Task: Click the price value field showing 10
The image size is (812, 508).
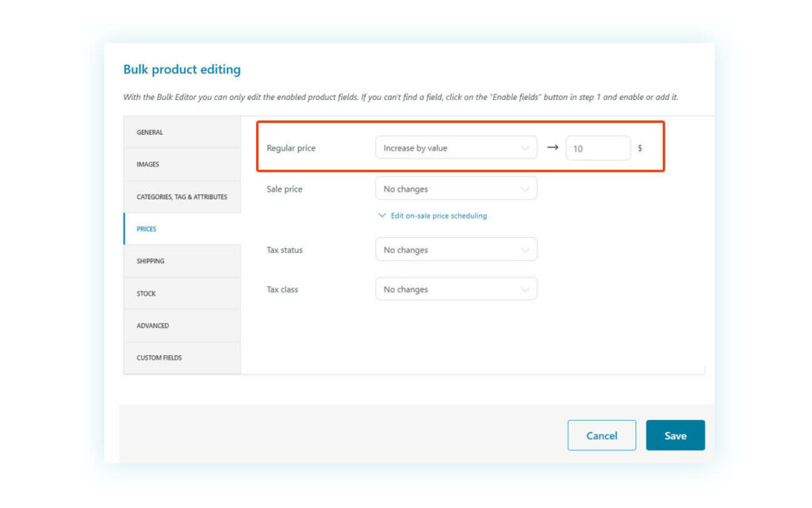Action: click(598, 147)
